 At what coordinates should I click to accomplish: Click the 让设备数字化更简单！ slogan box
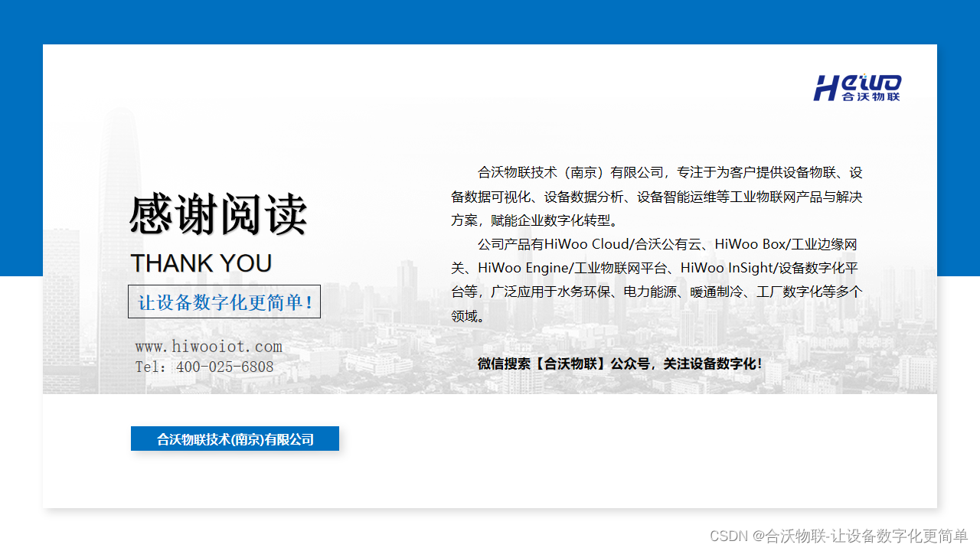tap(224, 302)
